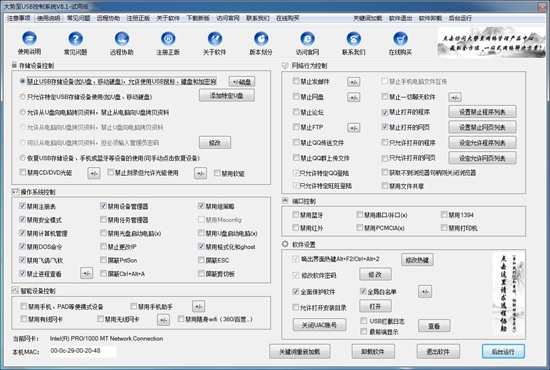This screenshot has height=370, width=550.
Task: Click the +/- button beside 禁用CD/DVD光驱
Action: click(94, 173)
